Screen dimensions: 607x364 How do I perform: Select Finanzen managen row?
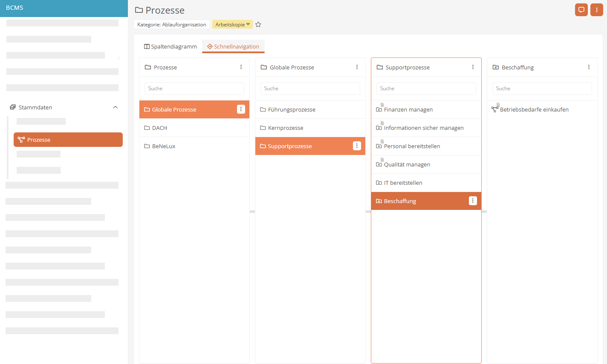click(x=426, y=109)
